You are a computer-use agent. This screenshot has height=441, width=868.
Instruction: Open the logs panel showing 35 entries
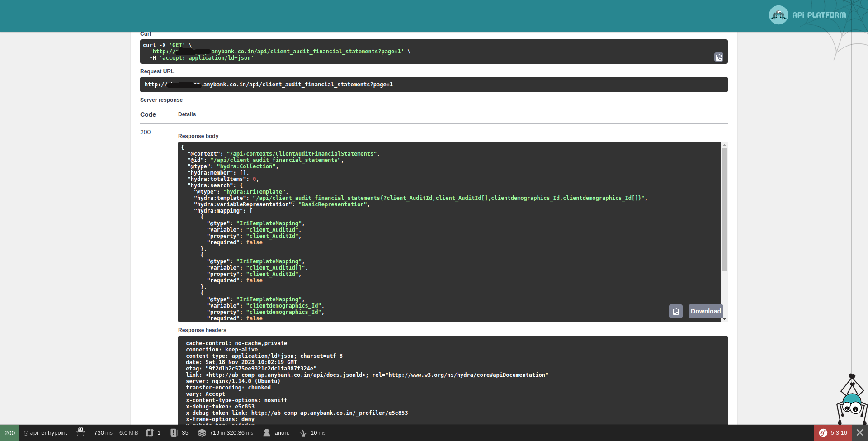coord(179,433)
